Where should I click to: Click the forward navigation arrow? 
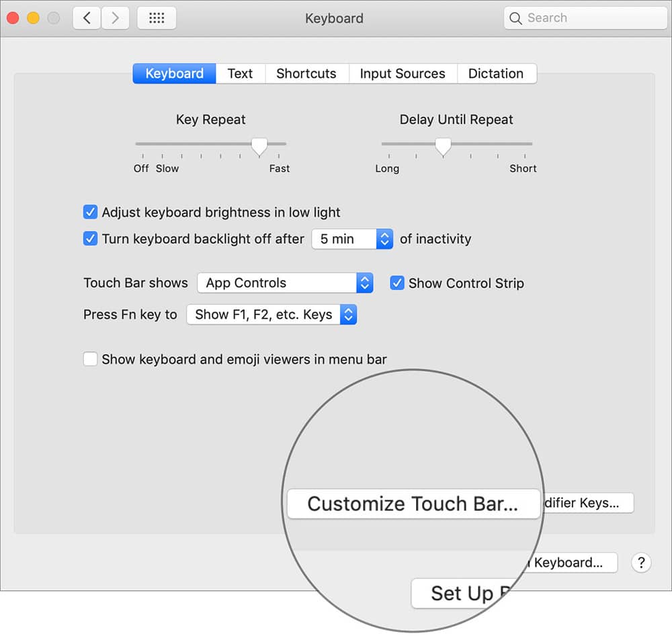(x=114, y=18)
